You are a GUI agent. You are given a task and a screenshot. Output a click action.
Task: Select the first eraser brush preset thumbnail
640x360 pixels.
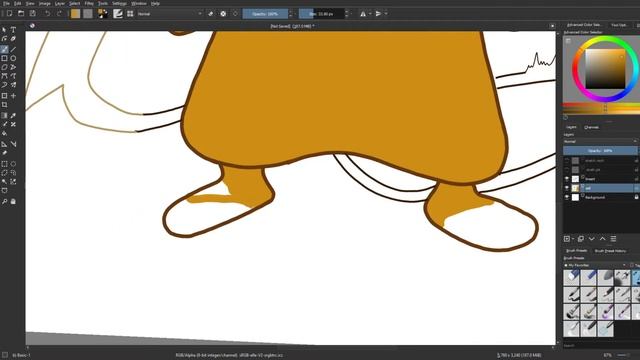[x=571, y=278]
